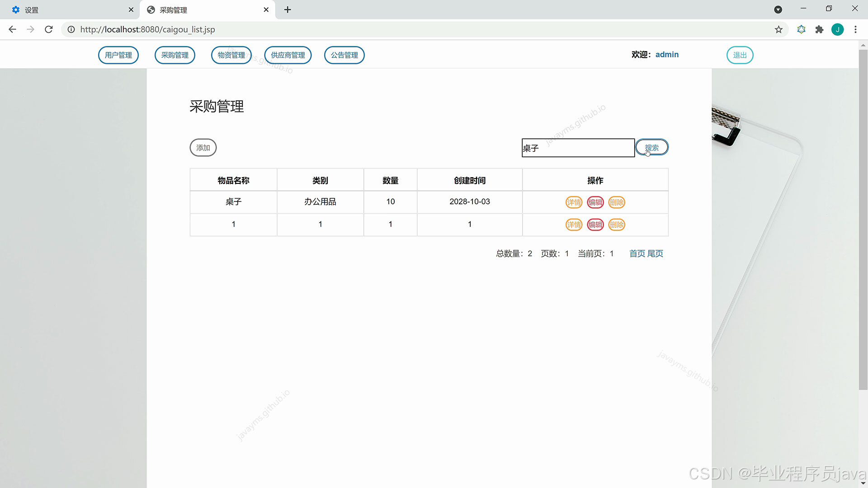The image size is (868, 488).
Task: Switch to the 设置 browser tab
Action: (70, 9)
